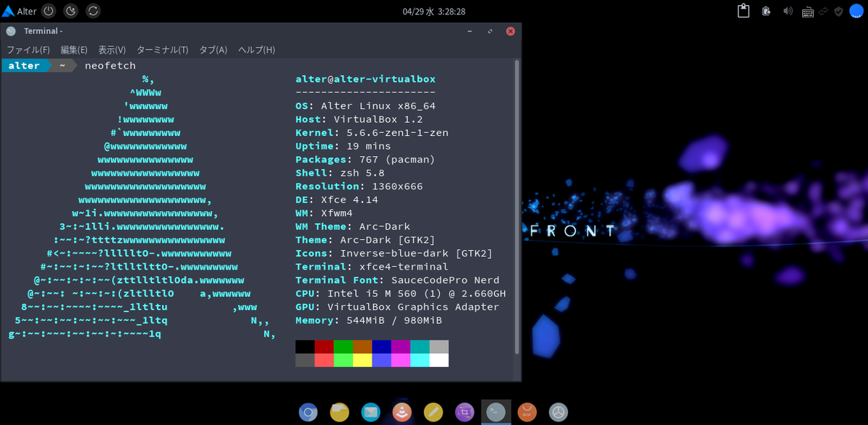The height and width of the screenshot is (425, 868).
Task: Click the 'Terminal: xfce4-terminal' line
Action: point(372,267)
